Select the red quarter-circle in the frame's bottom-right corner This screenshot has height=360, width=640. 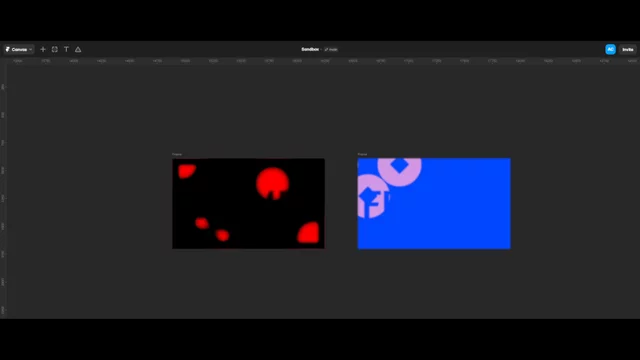pos(309,233)
